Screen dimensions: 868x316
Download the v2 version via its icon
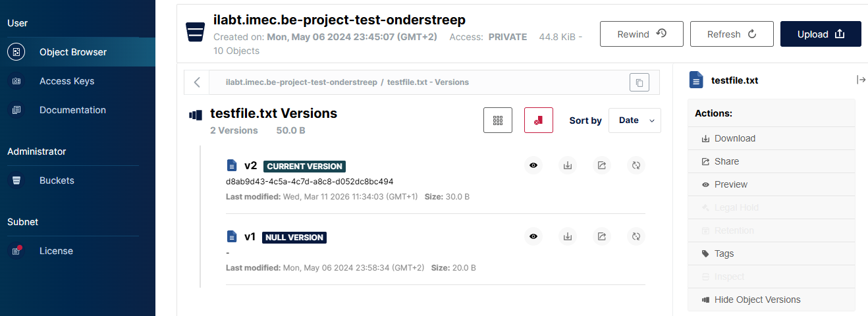(568, 165)
